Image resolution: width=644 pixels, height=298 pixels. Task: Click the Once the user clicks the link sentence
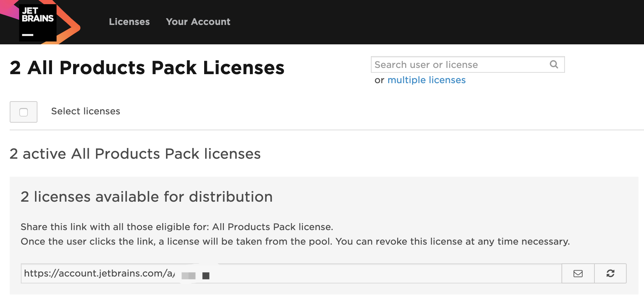pyautogui.click(x=295, y=242)
